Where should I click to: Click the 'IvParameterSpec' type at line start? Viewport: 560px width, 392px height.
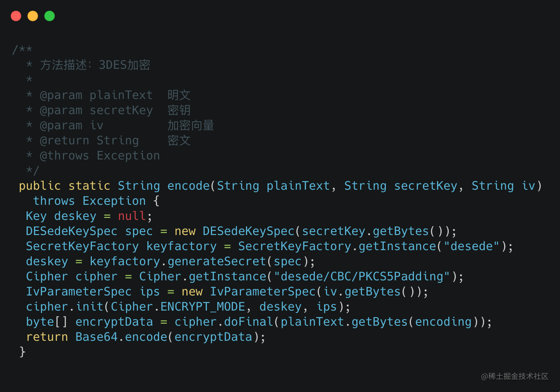(79, 291)
